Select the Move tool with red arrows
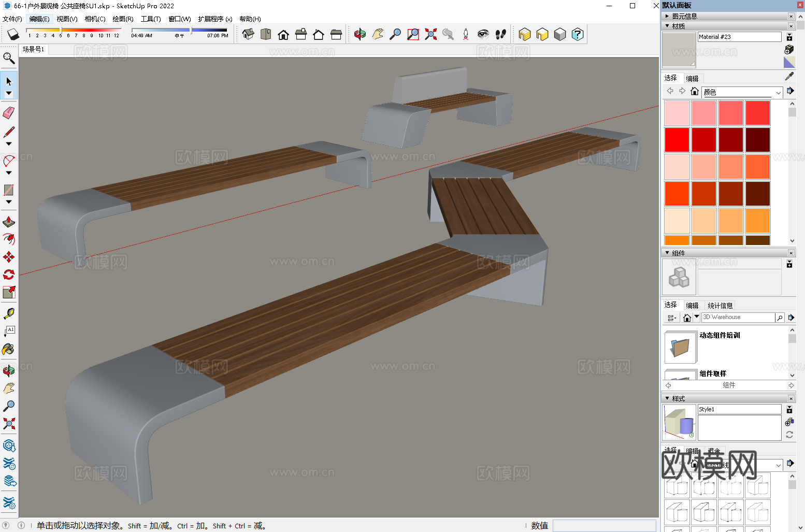This screenshot has height=532, width=805. click(9, 257)
